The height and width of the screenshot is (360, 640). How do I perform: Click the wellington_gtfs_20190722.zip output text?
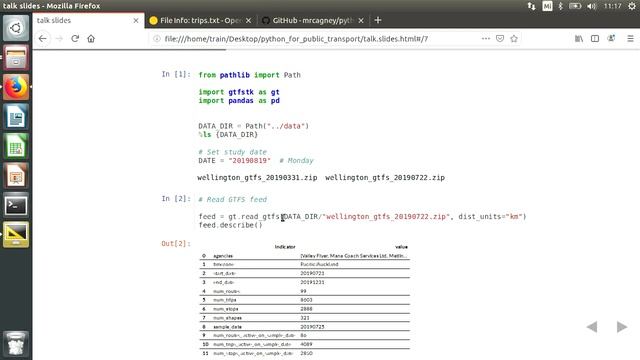[385, 178]
